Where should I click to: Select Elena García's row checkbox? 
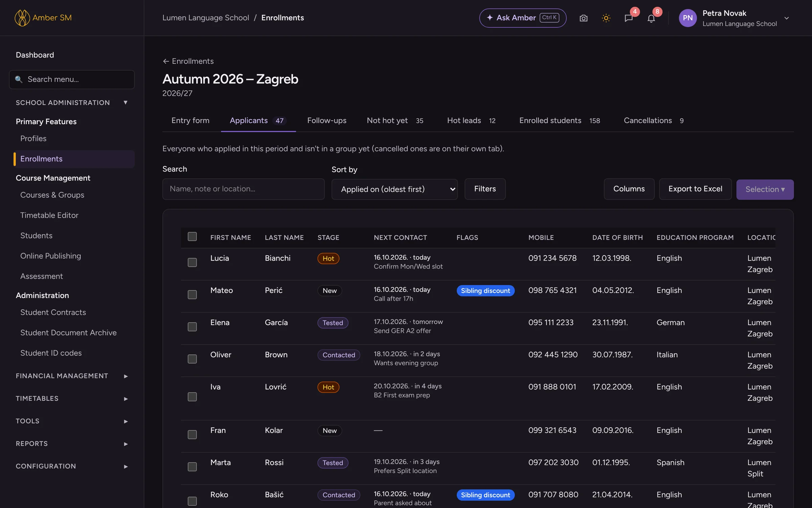coord(192,327)
